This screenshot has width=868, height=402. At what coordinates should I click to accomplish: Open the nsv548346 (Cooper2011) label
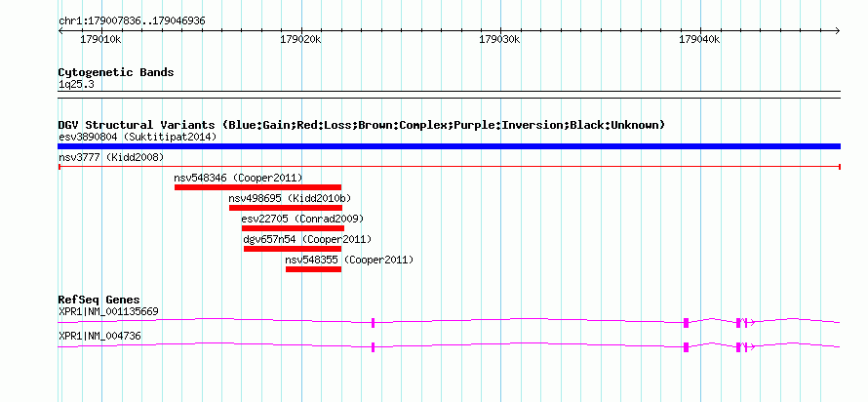(x=239, y=178)
